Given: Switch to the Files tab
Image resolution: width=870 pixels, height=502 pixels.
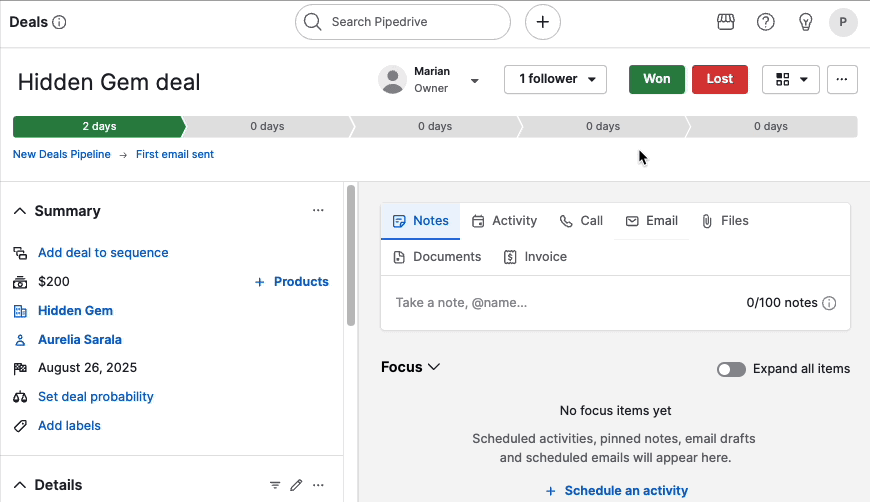Looking at the screenshot, I should pyautogui.click(x=725, y=221).
